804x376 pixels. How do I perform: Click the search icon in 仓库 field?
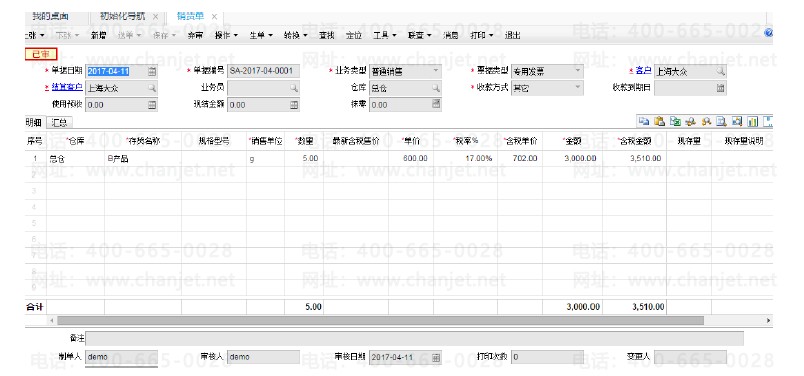tap(435, 88)
